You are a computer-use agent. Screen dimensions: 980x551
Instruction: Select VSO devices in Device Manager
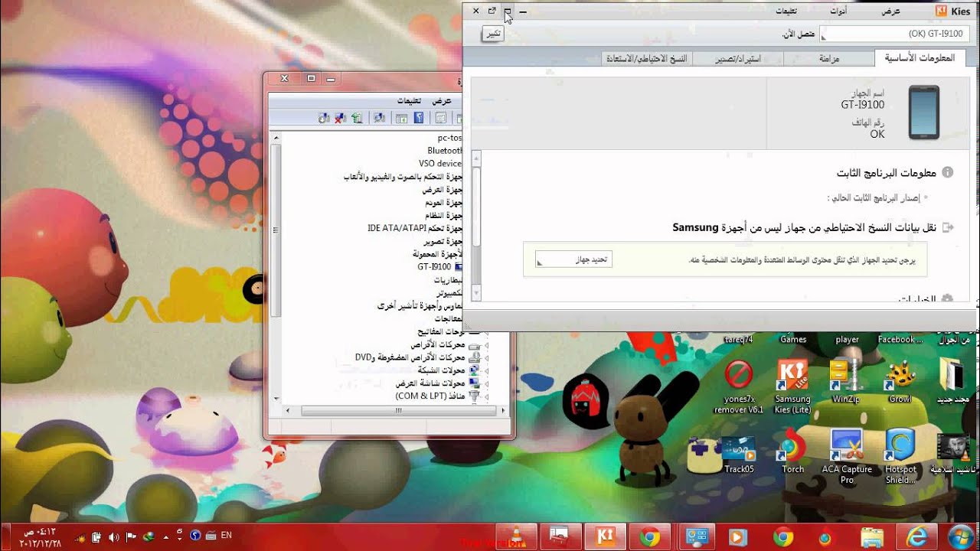[x=440, y=164]
